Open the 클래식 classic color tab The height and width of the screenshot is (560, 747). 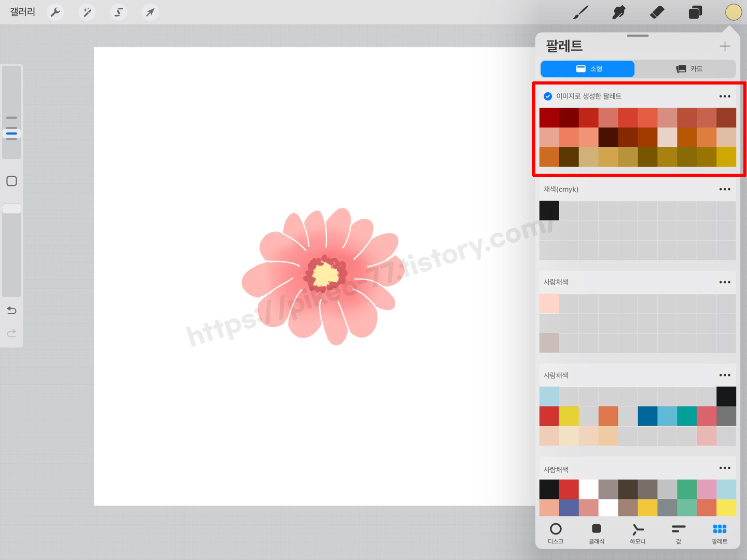tap(597, 533)
